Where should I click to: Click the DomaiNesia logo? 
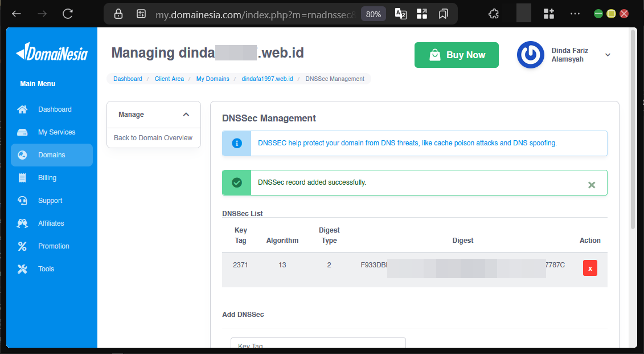52,52
